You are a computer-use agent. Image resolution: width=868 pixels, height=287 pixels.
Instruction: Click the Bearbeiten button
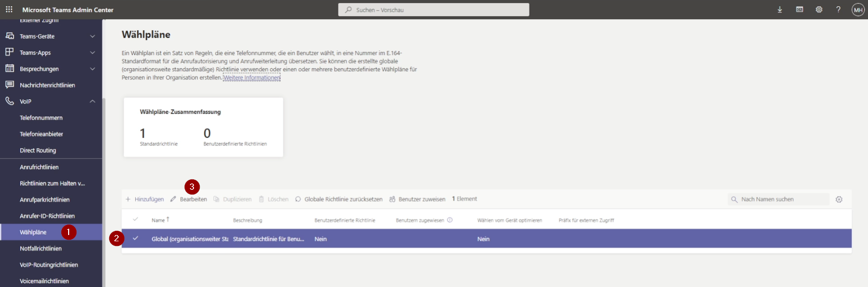[x=189, y=199]
